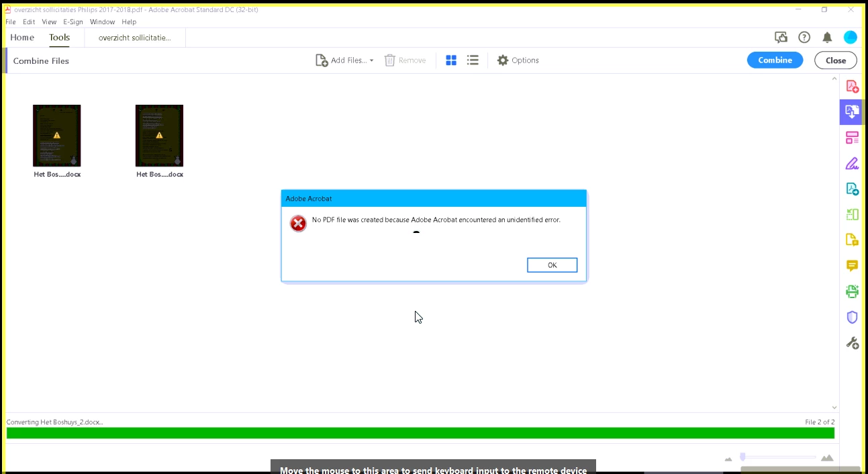Click OK in the error dialog

coord(552,265)
